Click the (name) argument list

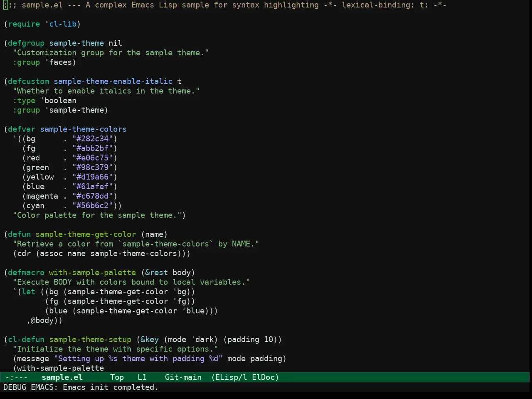pyautogui.click(x=154, y=234)
